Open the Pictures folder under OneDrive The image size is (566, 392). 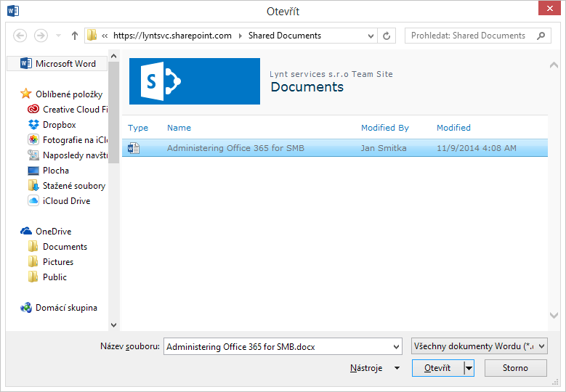point(57,262)
